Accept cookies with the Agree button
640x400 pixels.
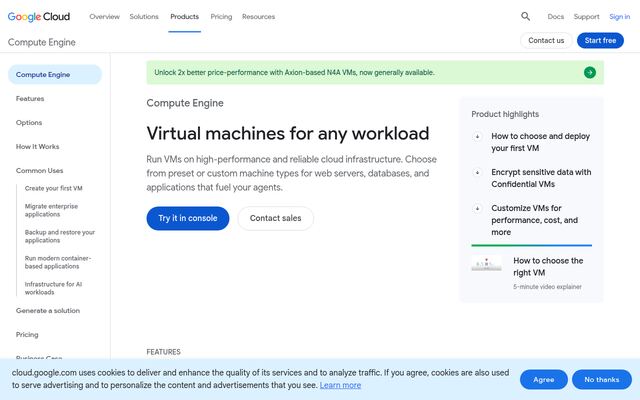click(x=544, y=380)
